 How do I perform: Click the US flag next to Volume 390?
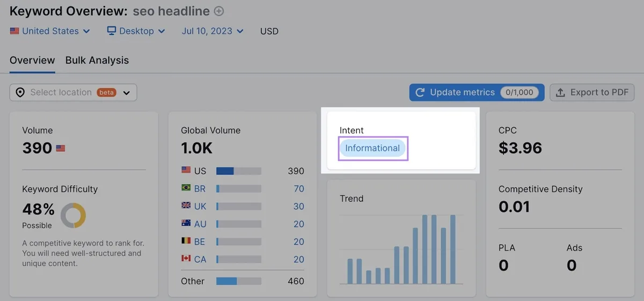(61, 148)
